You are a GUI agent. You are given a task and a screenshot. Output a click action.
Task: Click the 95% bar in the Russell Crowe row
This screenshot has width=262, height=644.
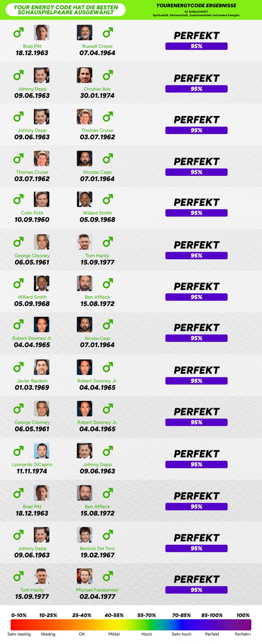pyautogui.click(x=196, y=46)
